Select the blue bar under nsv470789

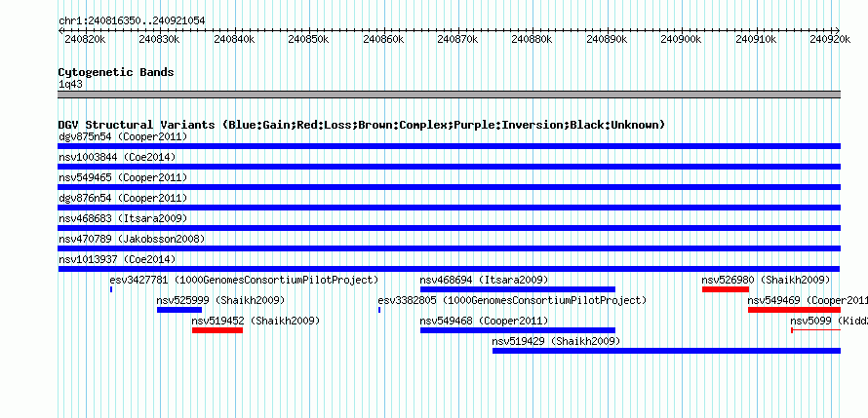(x=449, y=248)
